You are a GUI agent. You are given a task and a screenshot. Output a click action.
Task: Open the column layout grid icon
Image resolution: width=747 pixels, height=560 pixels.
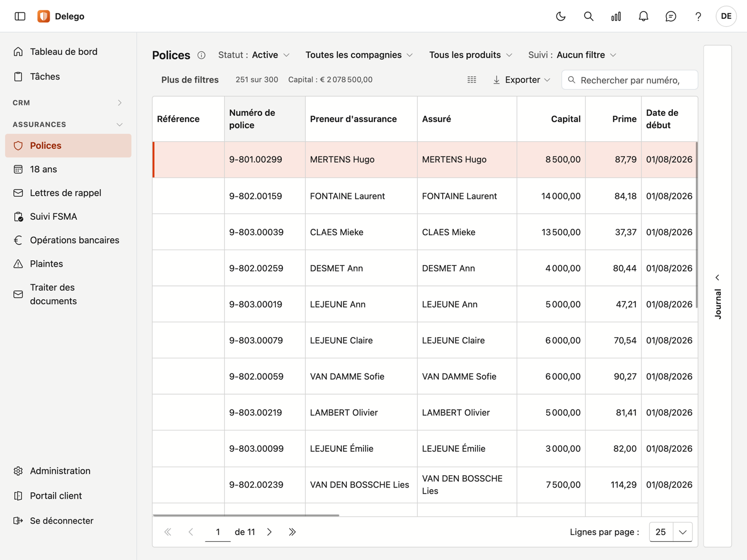[472, 80]
